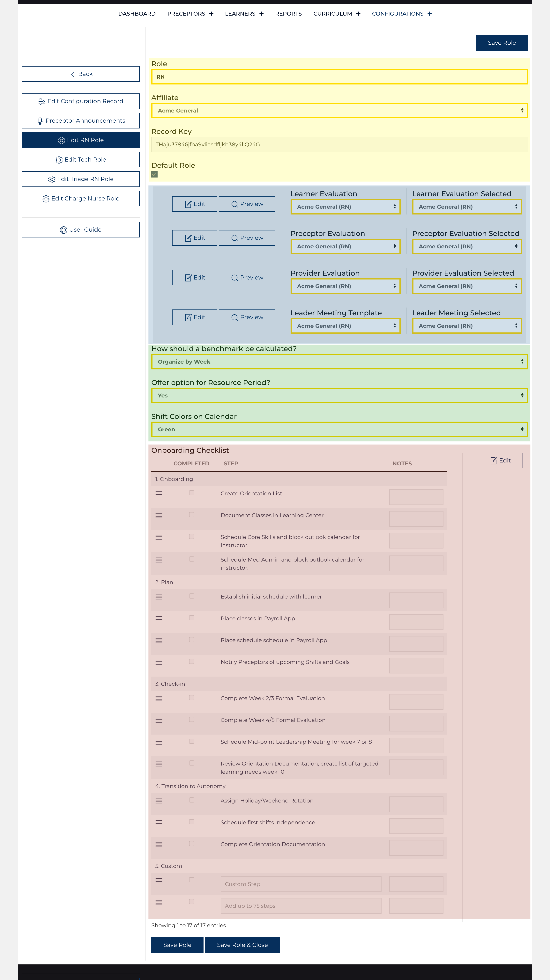Check completed box for Create Orientation List
The image size is (550, 980).
[x=191, y=493]
